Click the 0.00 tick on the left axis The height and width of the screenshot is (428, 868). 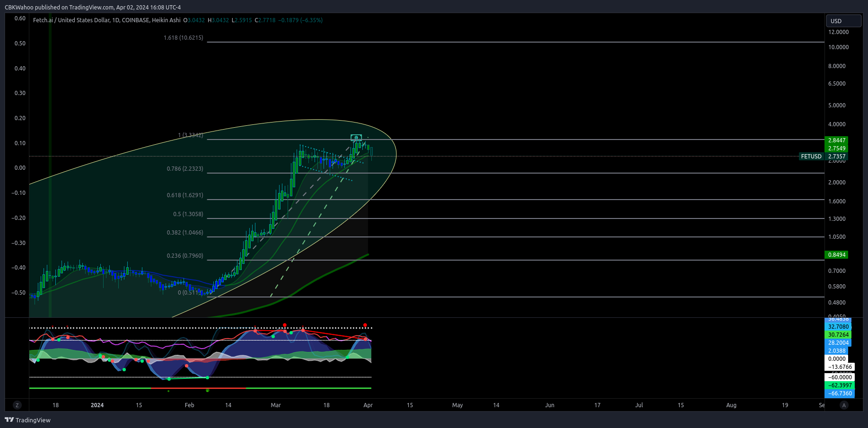[x=20, y=168]
